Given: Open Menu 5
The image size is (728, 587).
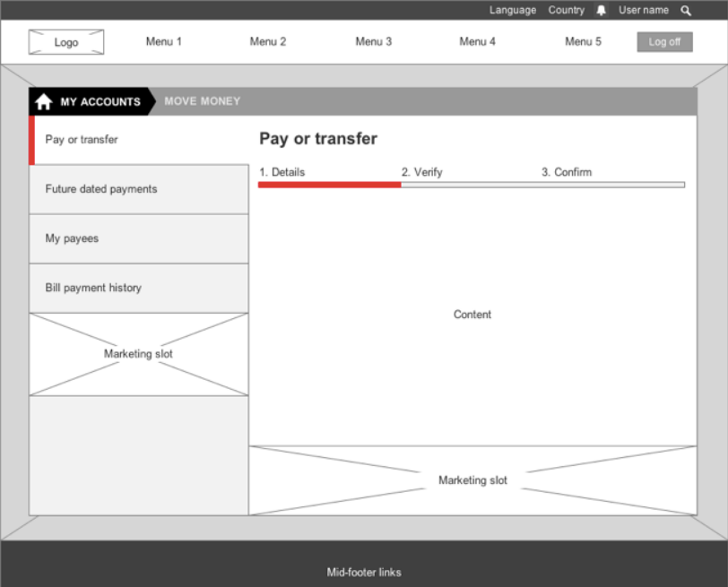Looking at the screenshot, I should click(583, 42).
